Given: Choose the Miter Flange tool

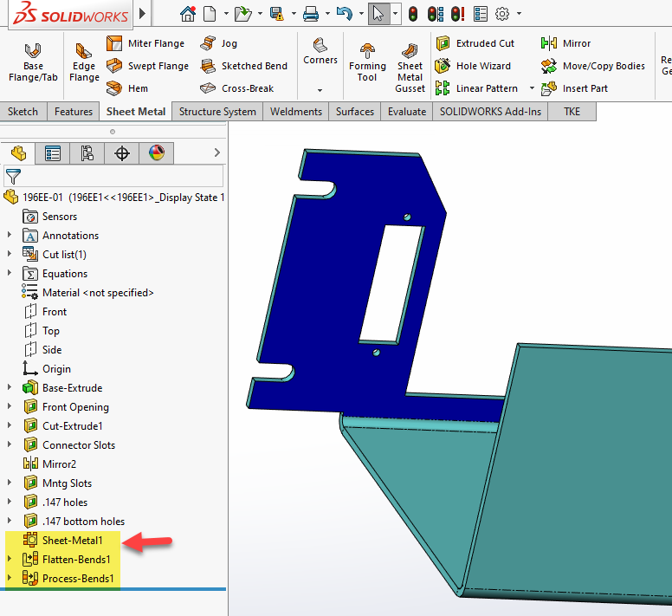Looking at the screenshot, I should pos(145,43).
